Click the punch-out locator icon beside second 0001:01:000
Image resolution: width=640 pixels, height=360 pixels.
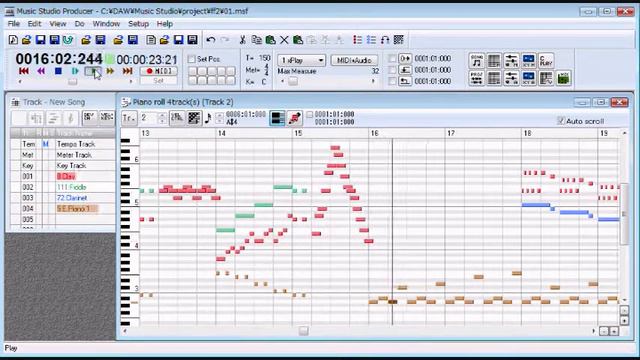pos(405,70)
